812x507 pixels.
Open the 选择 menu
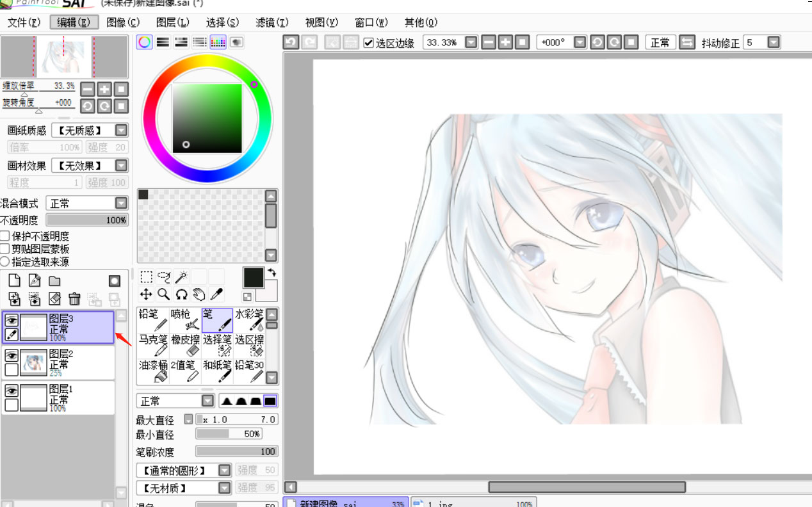tap(223, 22)
